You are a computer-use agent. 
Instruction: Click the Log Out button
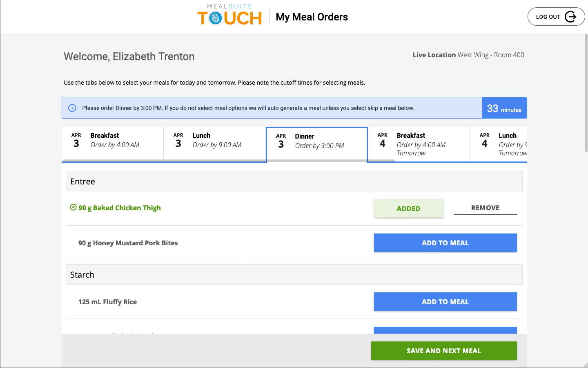coord(556,17)
